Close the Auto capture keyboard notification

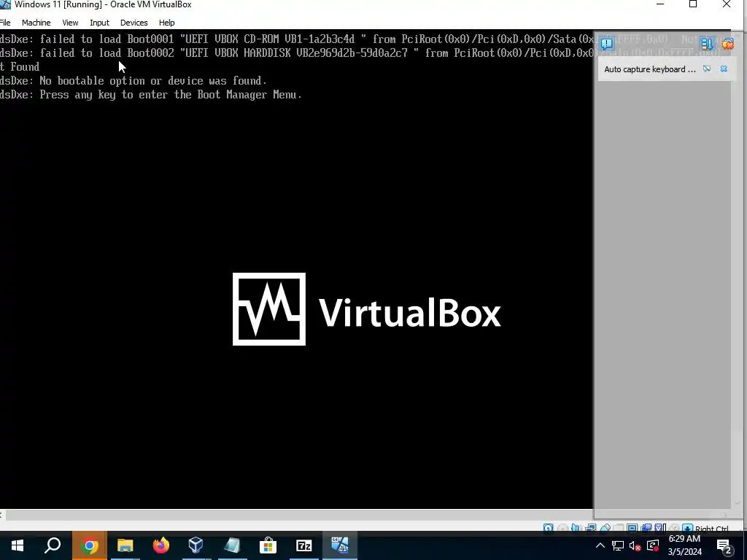(724, 69)
